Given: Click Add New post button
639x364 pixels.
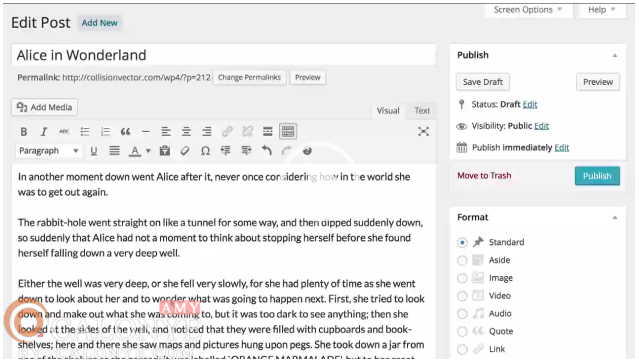Looking at the screenshot, I should point(99,23).
